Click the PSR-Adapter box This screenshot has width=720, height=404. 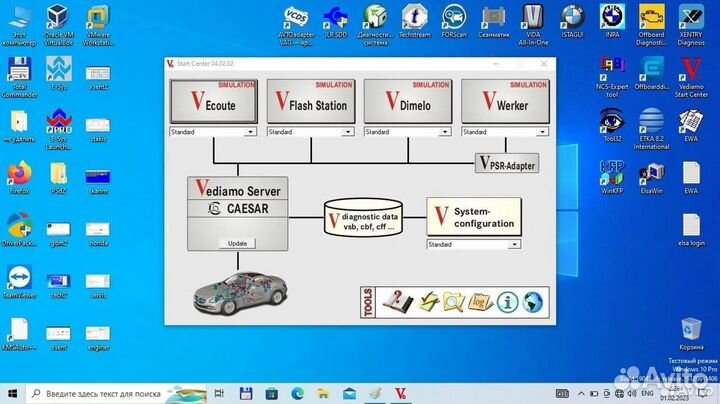click(506, 163)
